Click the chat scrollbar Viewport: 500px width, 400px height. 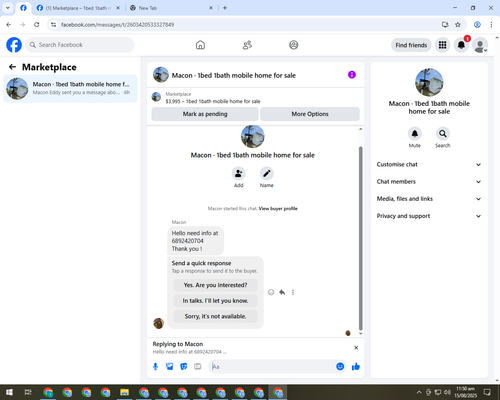[360, 238]
